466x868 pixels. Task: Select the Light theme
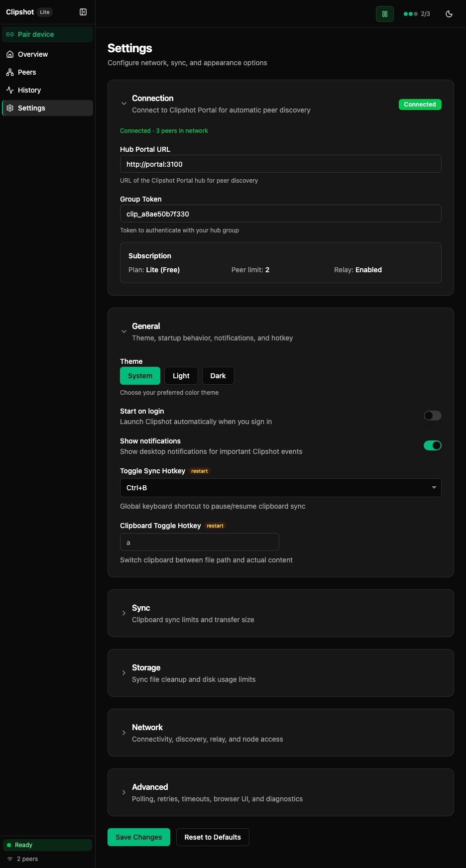click(x=181, y=375)
